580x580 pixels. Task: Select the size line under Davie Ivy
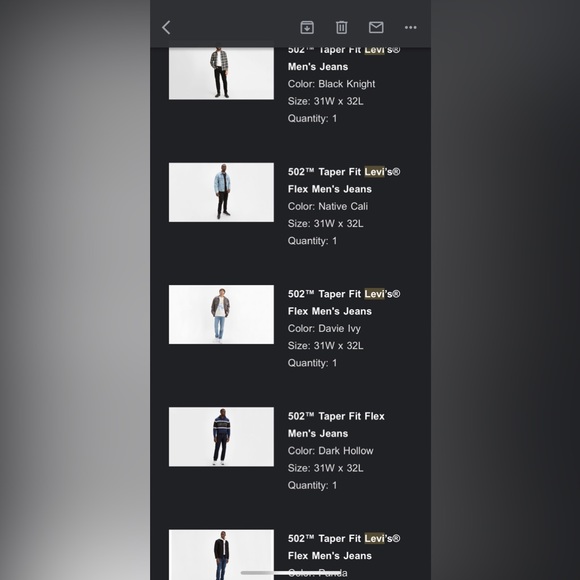pyautogui.click(x=326, y=346)
